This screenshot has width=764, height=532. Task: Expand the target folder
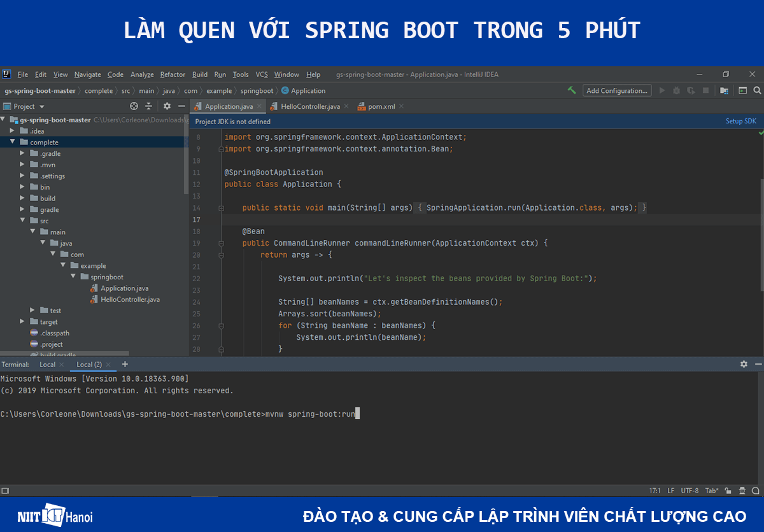click(x=22, y=321)
